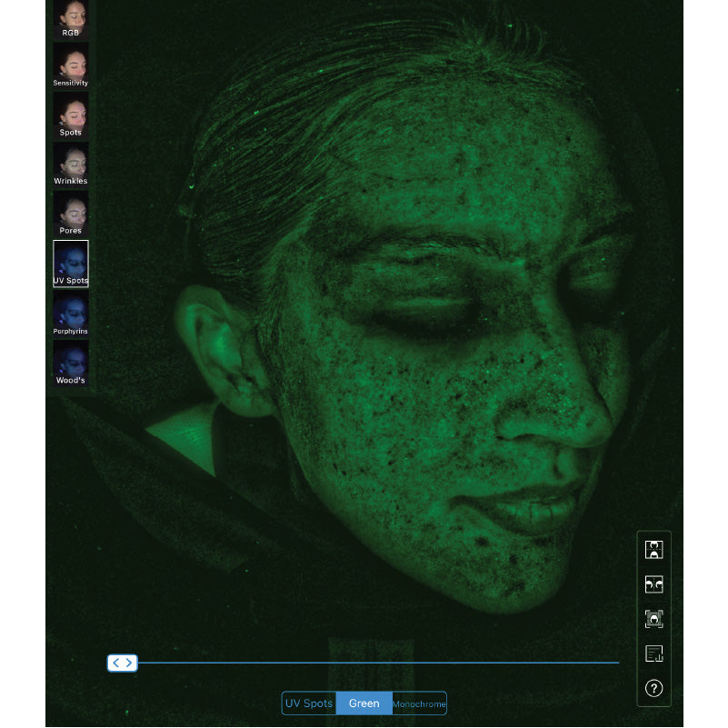This screenshot has height=728, width=728.
Task: Select the highlighted UV Spots thumbnail
Action: pos(71,264)
